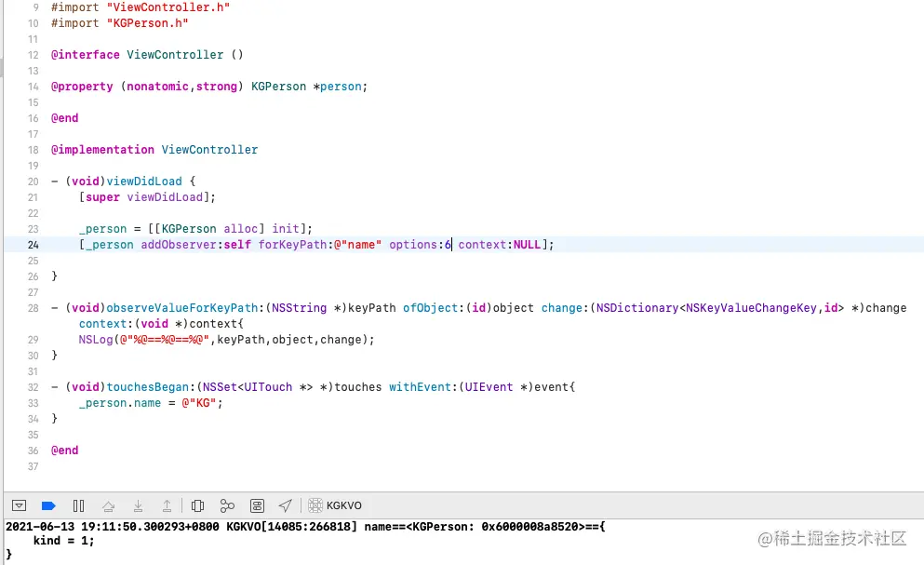Click NSKeyValueChangeKey type on line 28
Screen dimensions: 924x565
click(x=751, y=308)
